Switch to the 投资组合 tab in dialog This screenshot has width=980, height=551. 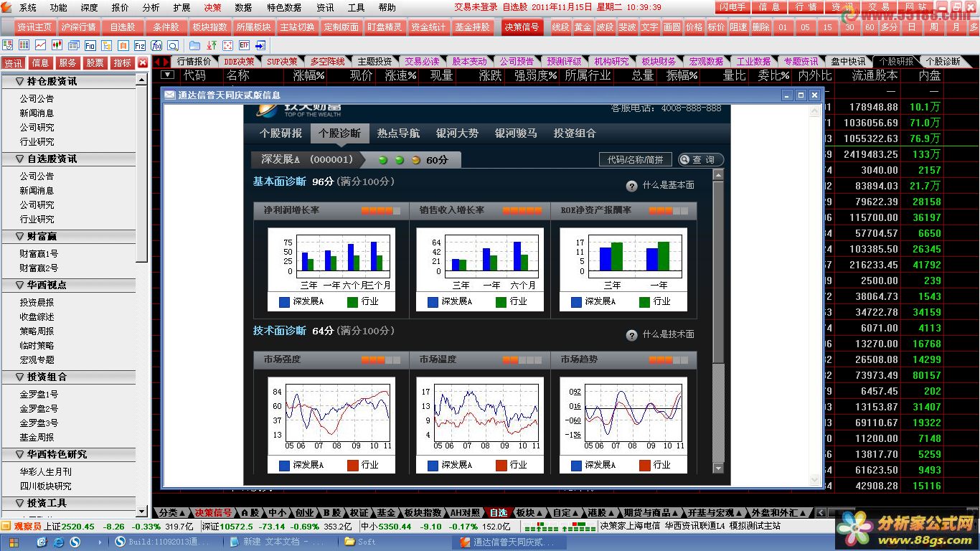click(575, 133)
